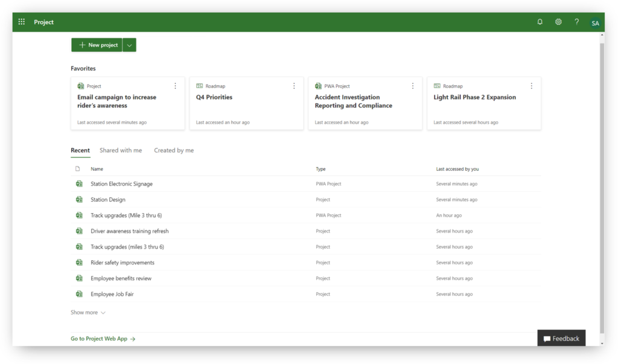
Task: Open the settings gear
Action: tap(558, 22)
